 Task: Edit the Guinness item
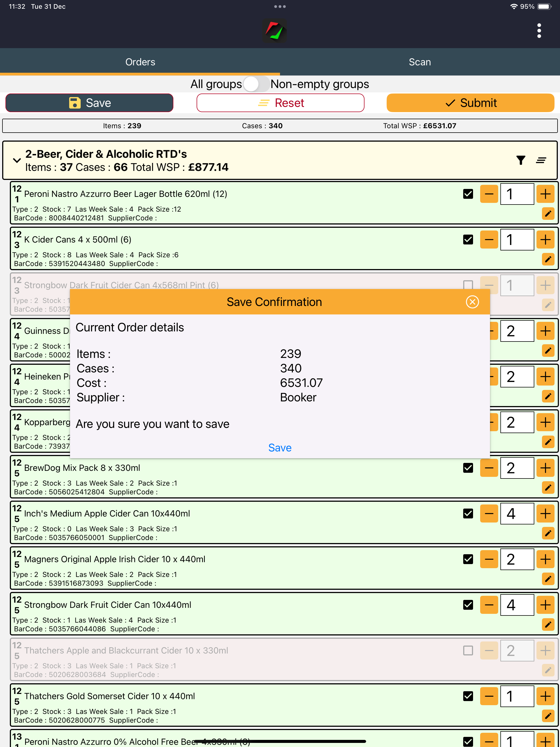[548, 351]
